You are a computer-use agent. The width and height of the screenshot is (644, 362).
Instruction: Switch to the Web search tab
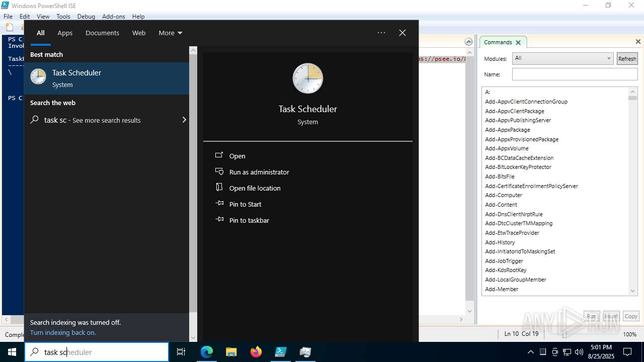pyautogui.click(x=139, y=33)
